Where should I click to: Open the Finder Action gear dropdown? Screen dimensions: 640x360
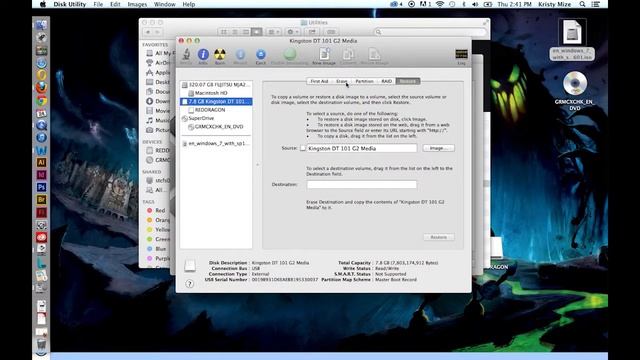click(293, 32)
